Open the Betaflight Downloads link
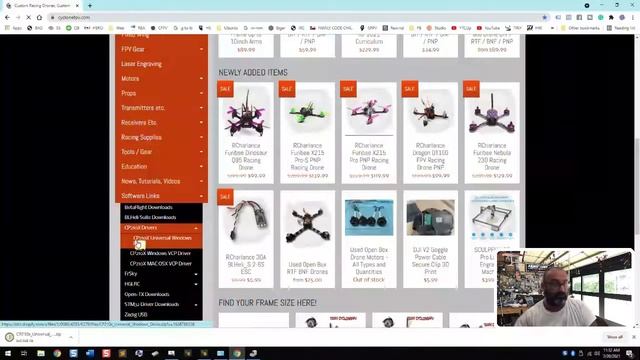 (x=148, y=207)
